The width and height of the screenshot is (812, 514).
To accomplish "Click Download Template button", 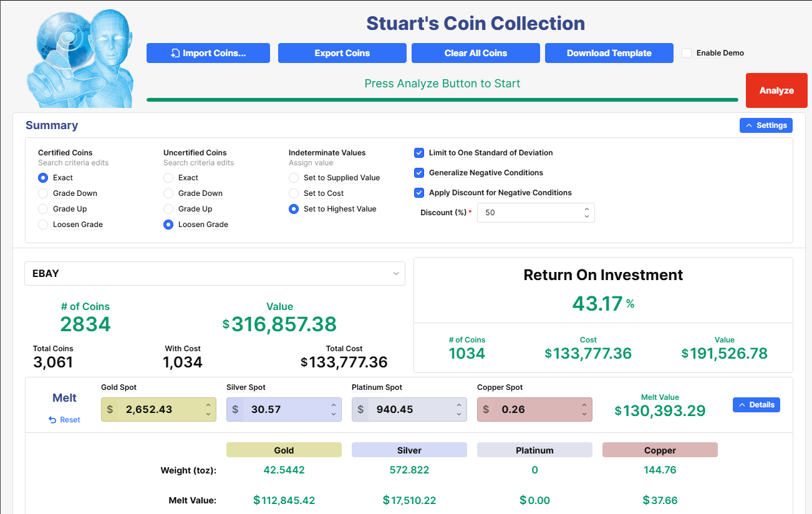I will point(609,53).
